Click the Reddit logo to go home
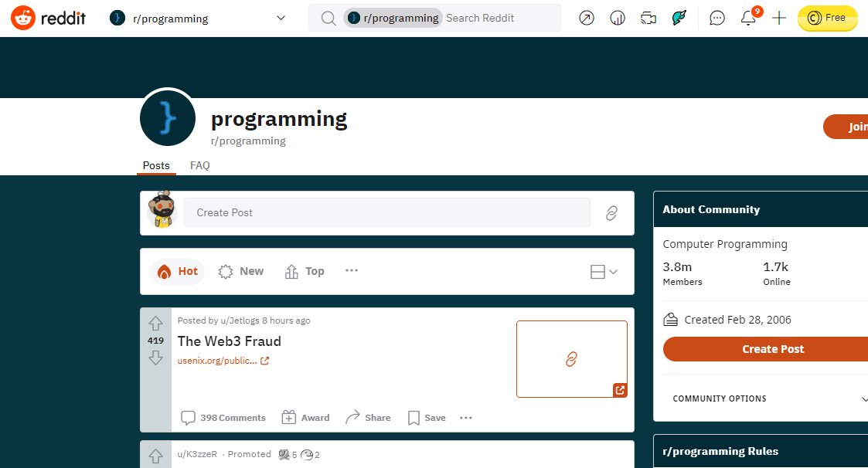The width and height of the screenshot is (868, 468). pos(49,18)
